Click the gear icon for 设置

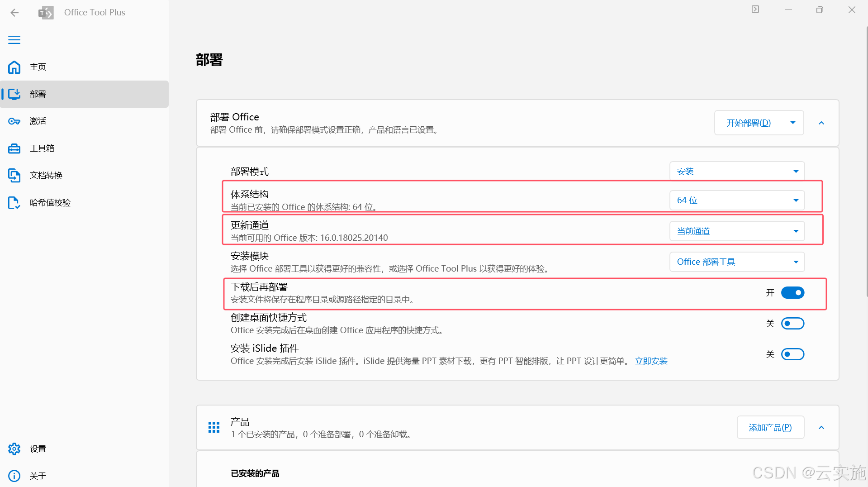(x=14, y=449)
